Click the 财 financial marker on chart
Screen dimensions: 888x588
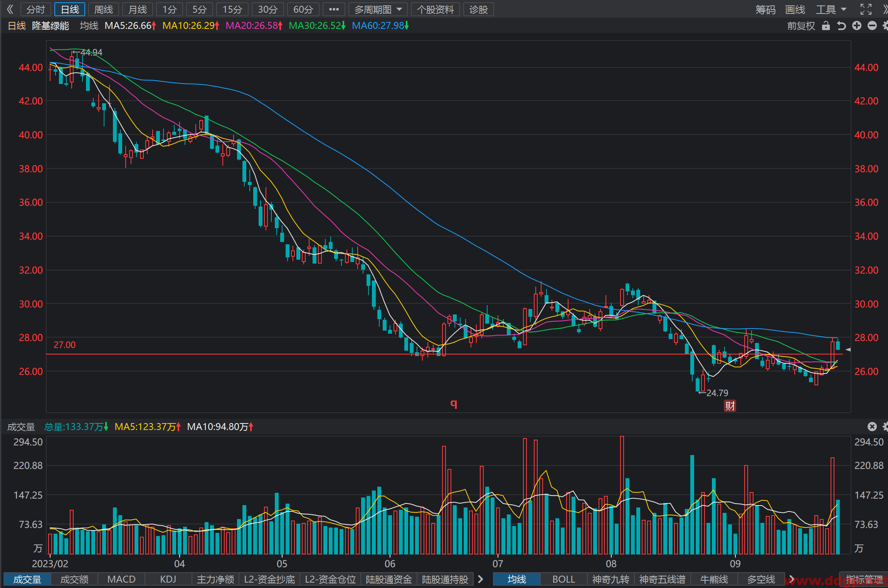point(730,406)
